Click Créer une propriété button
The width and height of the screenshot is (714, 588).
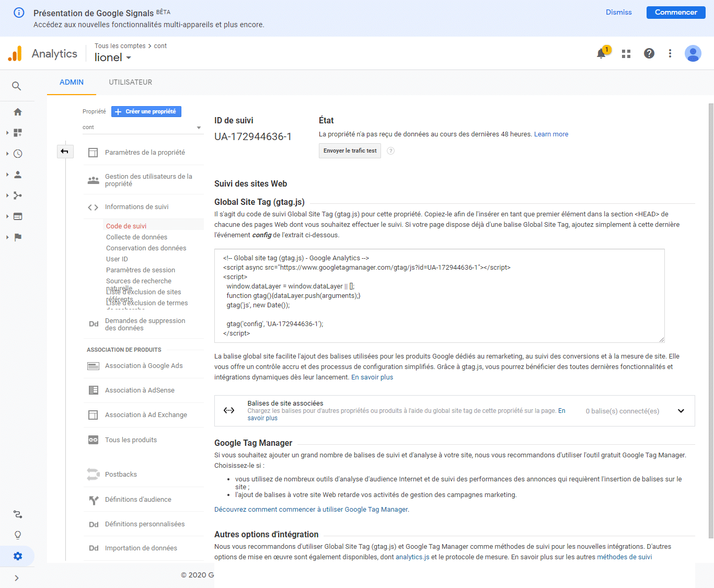tap(146, 111)
